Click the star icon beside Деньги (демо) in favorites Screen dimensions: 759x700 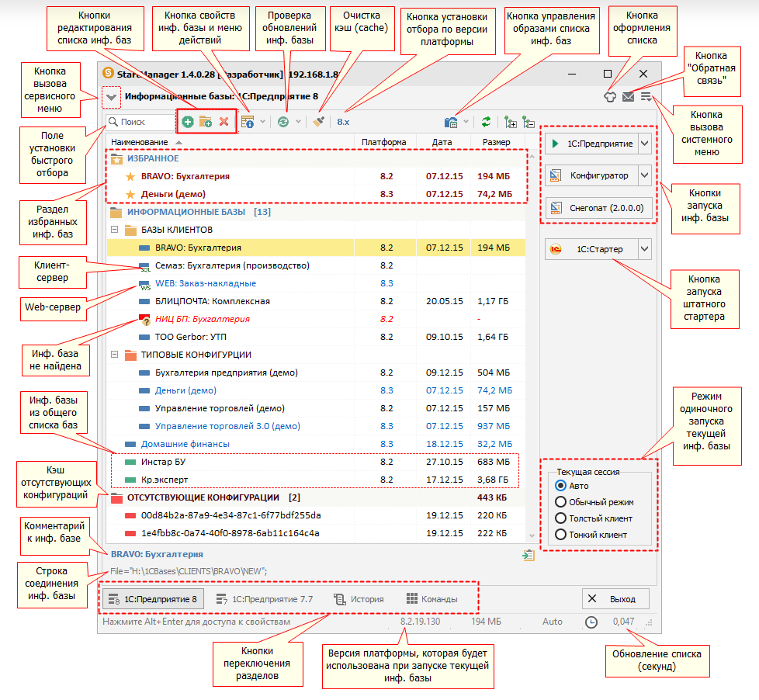coord(130,195)
